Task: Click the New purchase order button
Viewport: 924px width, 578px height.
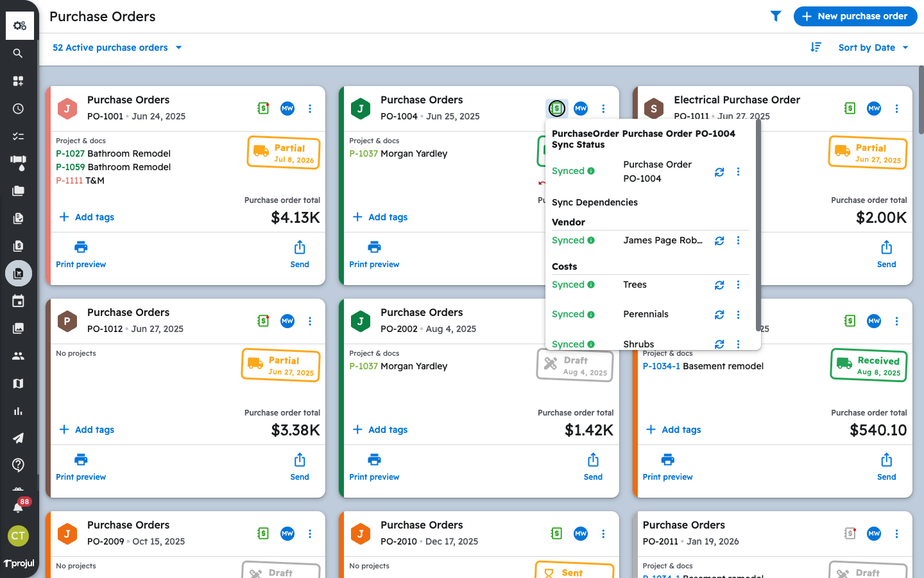Action: 855,16
